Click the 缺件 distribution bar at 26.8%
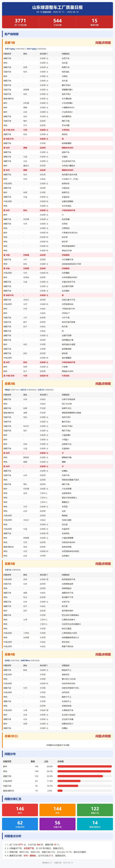This screenshot has height=868, width=115. tap(84, 766)
